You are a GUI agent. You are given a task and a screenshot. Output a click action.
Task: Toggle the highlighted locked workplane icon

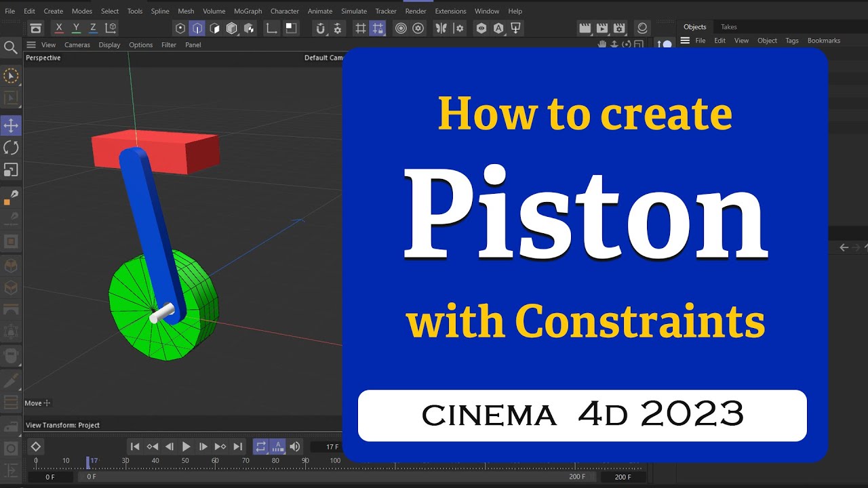(x=378, y=28)
